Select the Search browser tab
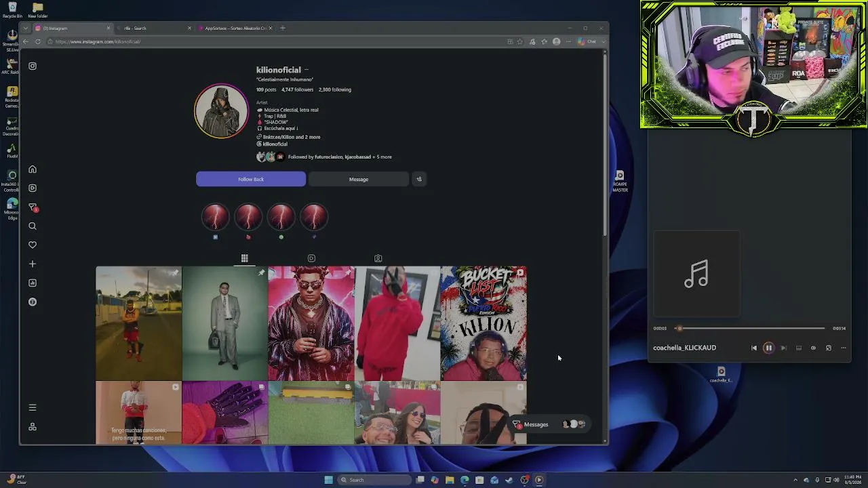Image resolution: width=868 pixels, height=488 pixels. pos(153,28)
